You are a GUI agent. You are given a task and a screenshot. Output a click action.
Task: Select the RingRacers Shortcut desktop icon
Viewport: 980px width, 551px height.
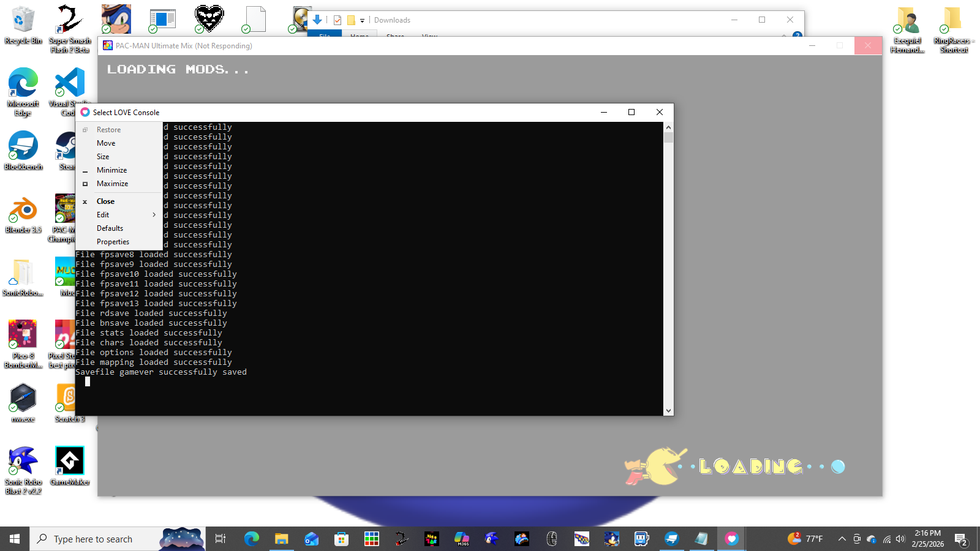pos(954,29)
